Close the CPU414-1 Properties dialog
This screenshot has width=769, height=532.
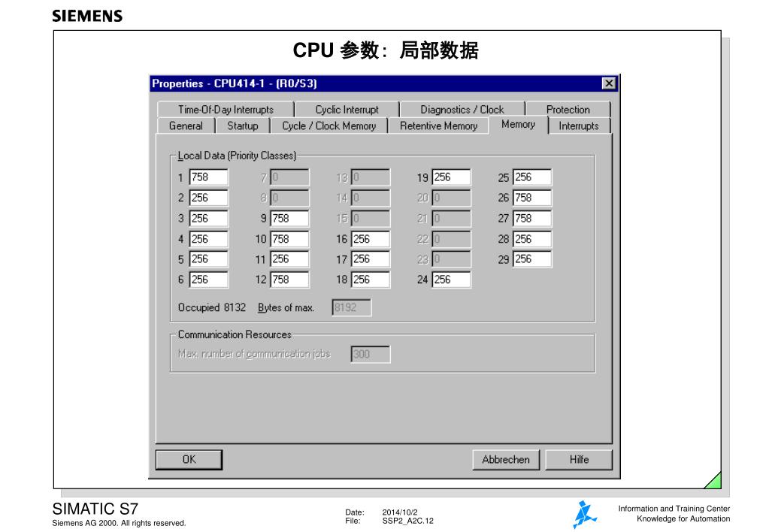608,83
